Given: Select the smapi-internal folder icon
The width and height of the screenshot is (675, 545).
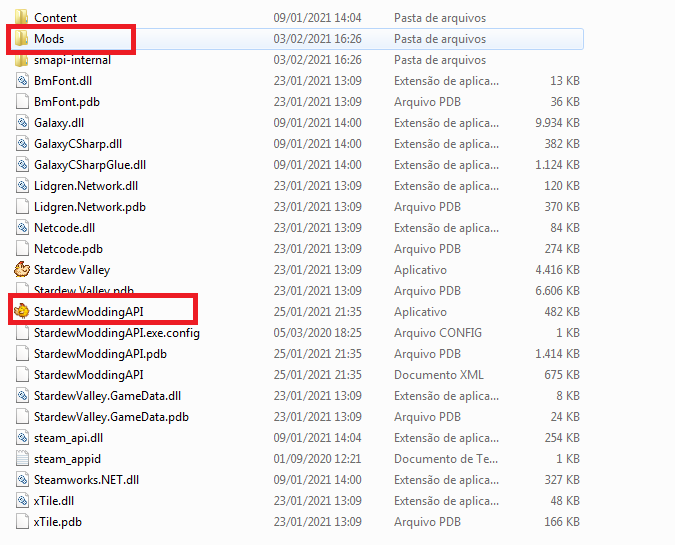Looking at the screenshot, I should [x=22, y=59].
